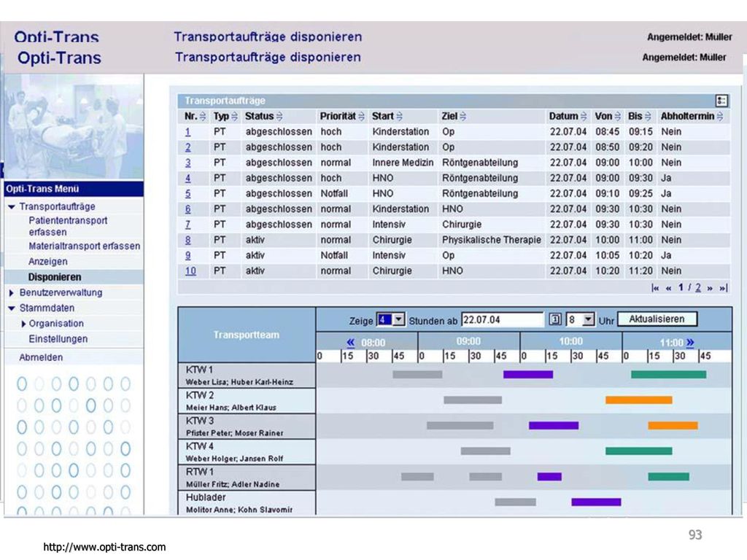
Task: Select the purple bar in the KTW 3 row
Action: click(x=554, y=426)
